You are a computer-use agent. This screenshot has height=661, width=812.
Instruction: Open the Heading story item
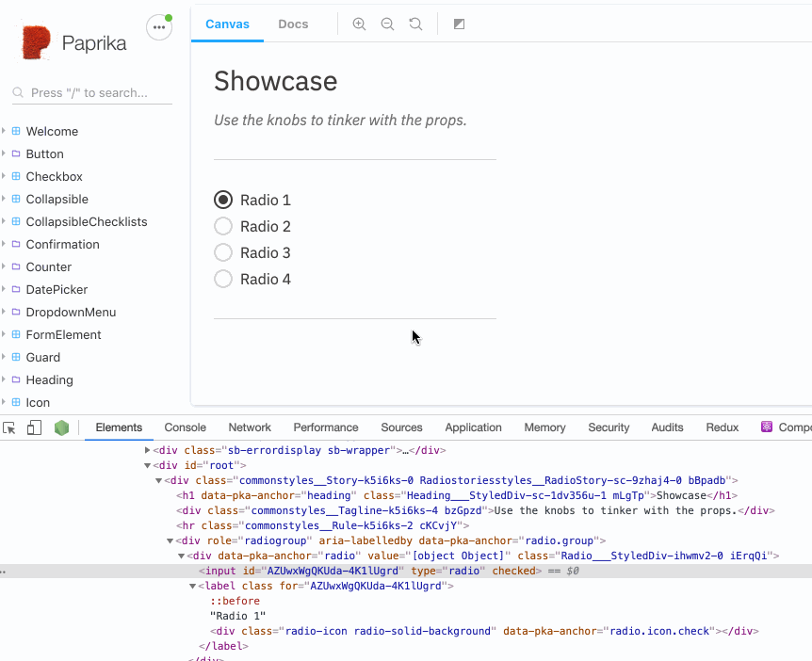pyautogui.click(x=50, y=379)
